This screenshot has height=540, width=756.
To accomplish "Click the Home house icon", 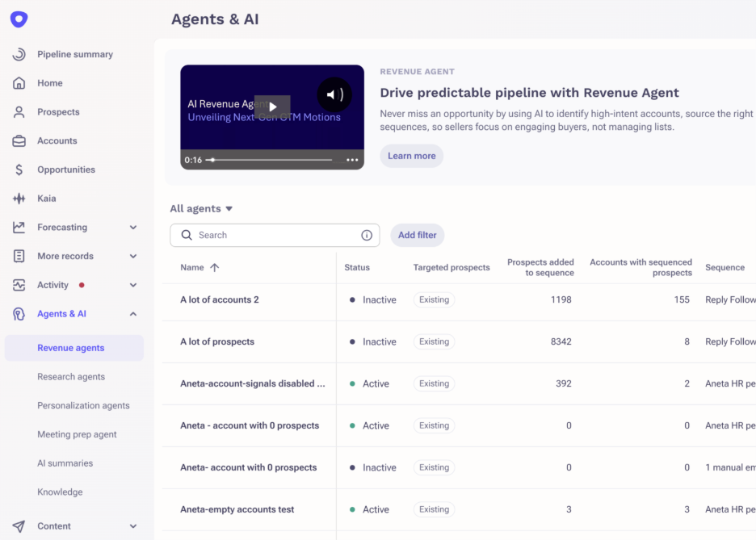I will pyautogui.click(x=19, y=83).
